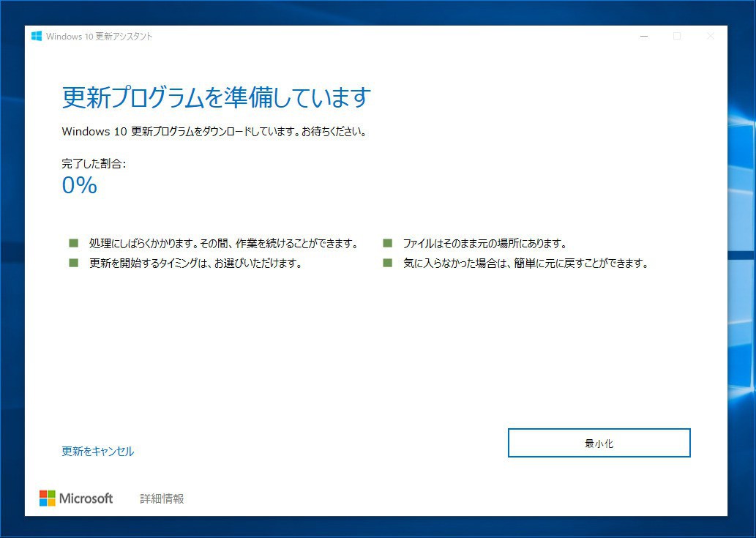756x538 pixels.
Task: Click the green bullet beside 処理にしばらくかかります
Action: tap(73, 243)
